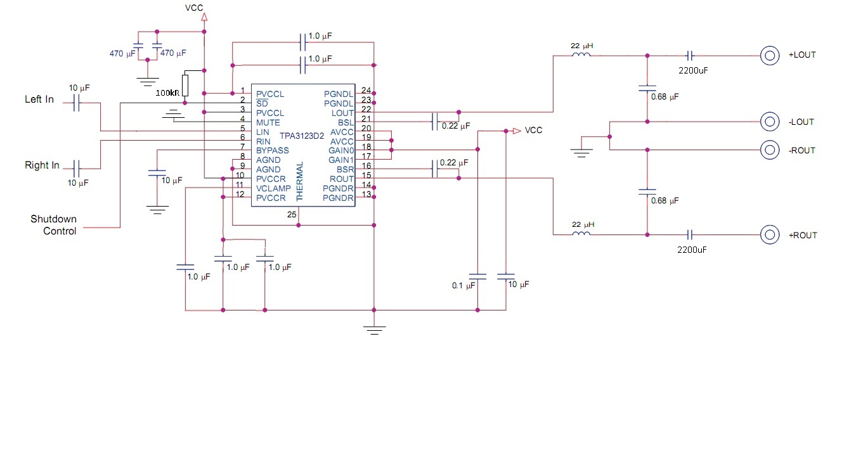Image resolution: width=868 pixels, height=474 pixels.
Task: Click the "-LOUT" text label
Action: pos(801,122)
